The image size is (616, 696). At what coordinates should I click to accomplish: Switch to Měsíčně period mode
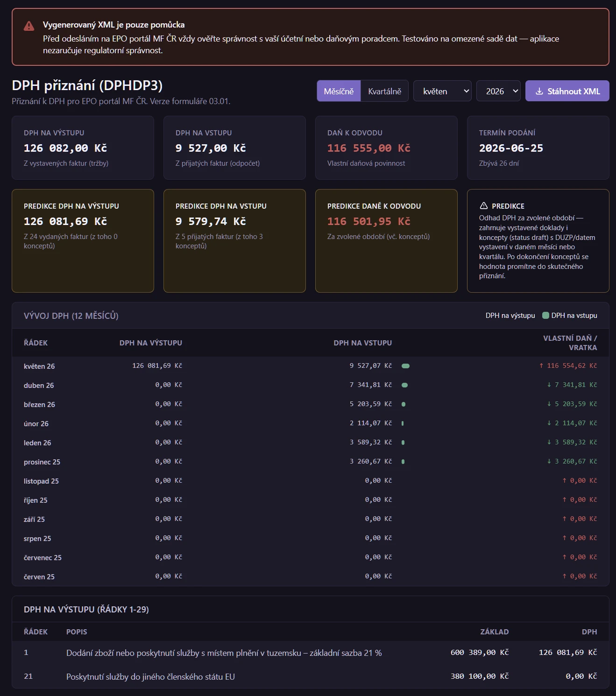pos(339,91)
